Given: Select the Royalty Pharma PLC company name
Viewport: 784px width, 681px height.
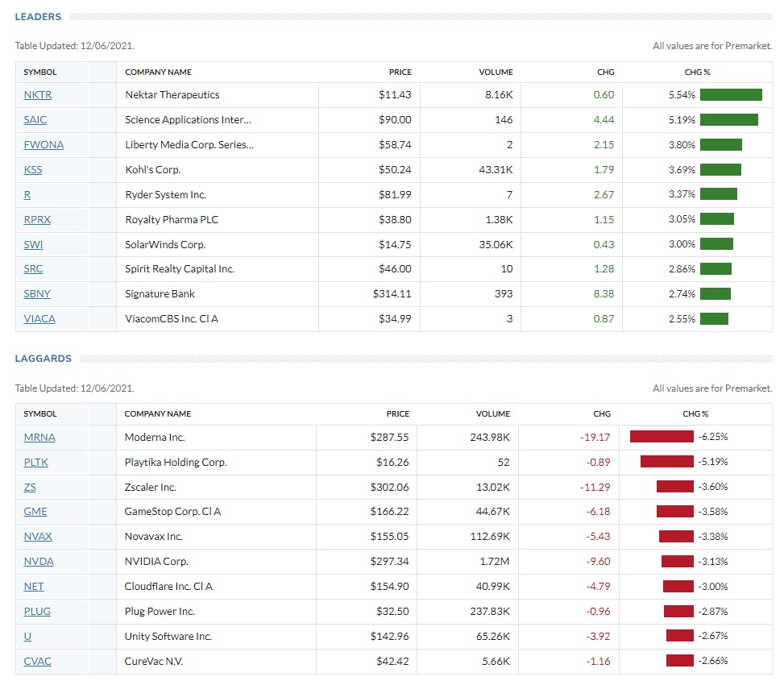Looking at the screenshot, I should click(172, 220).
